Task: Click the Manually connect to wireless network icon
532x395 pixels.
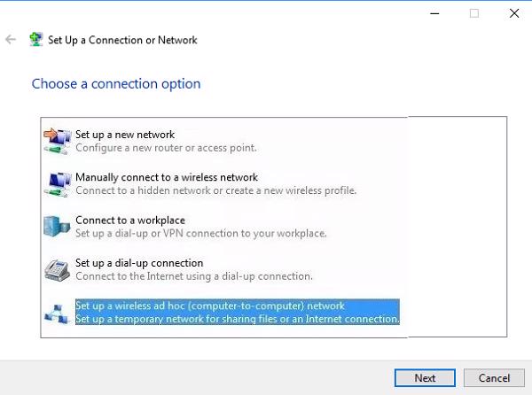Action: pyautogui.click(x=58, y=183)
